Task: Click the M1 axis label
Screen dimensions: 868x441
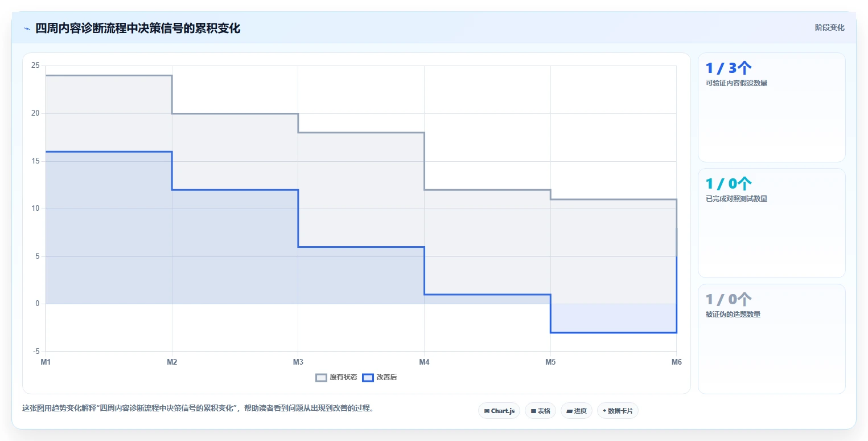Action: click(x=46, y=362)
